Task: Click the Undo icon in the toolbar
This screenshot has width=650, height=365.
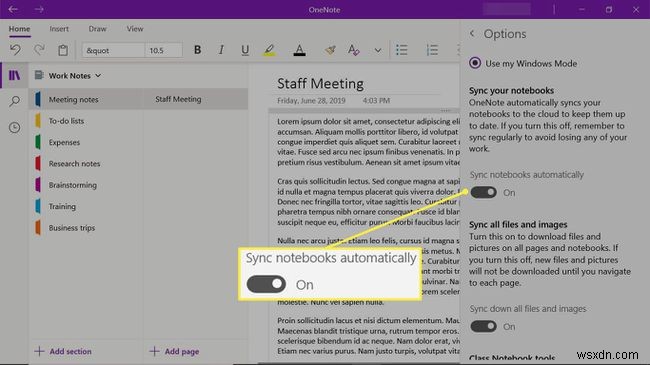Action: tap(15, 50)
